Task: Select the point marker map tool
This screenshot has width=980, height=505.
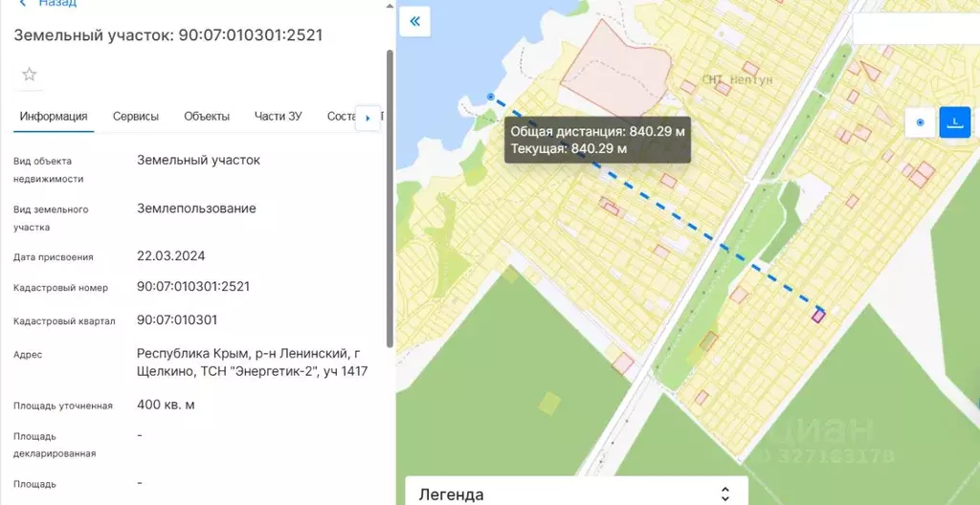Action: (x=920, y=122)
